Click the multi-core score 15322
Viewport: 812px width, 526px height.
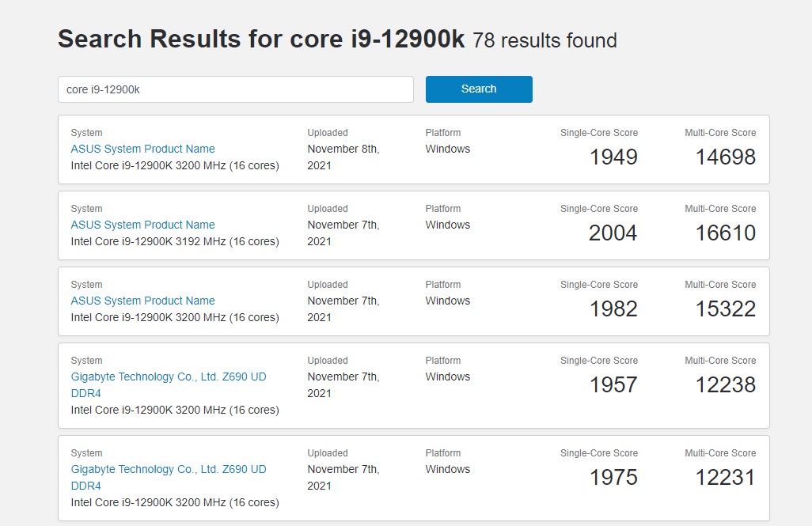coord(725,309)
